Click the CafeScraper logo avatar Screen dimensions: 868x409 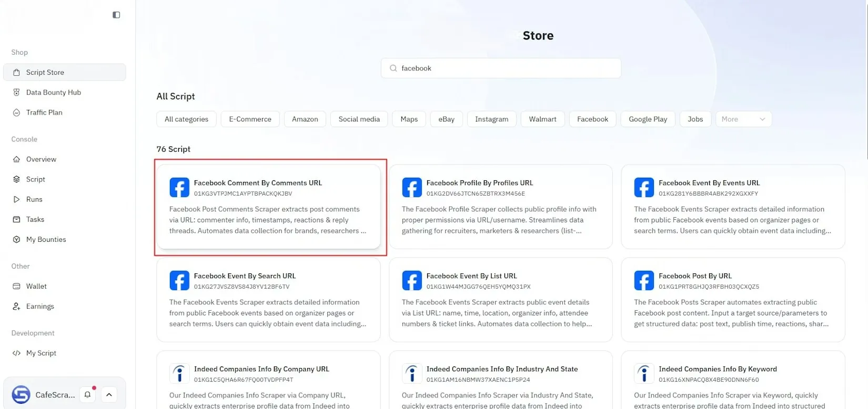21,394
